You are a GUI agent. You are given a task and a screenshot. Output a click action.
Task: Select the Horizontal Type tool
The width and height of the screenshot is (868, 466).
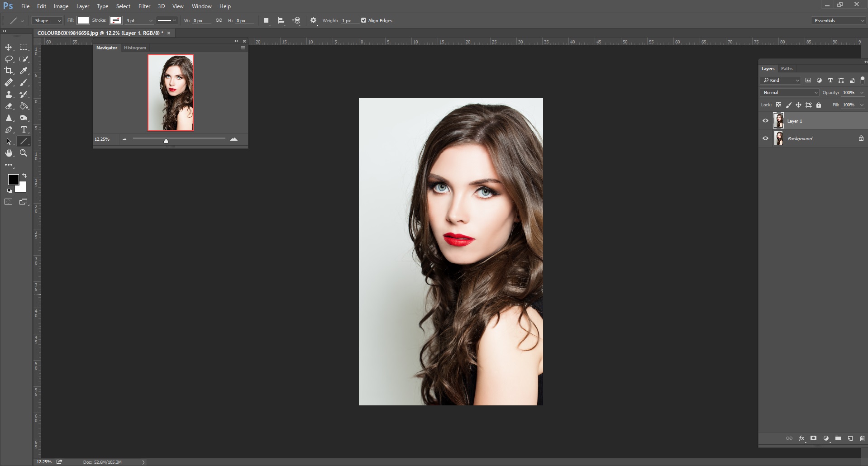tap(24, 130)
